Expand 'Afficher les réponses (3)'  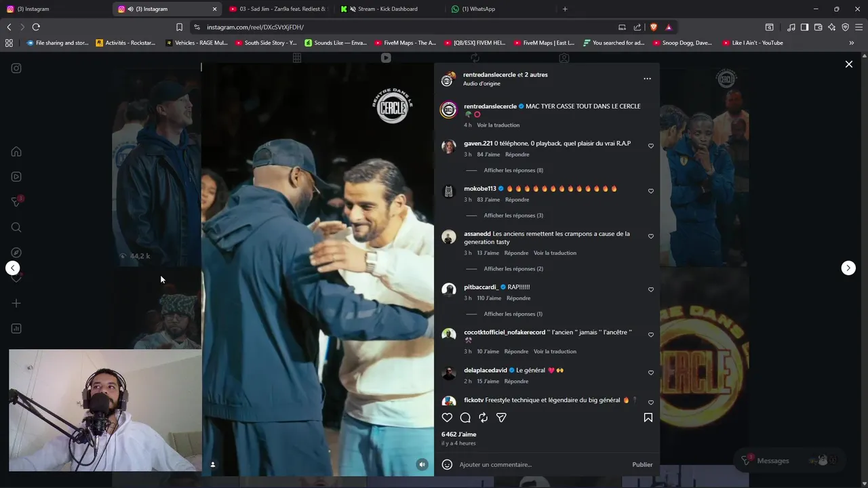(513, 216)
